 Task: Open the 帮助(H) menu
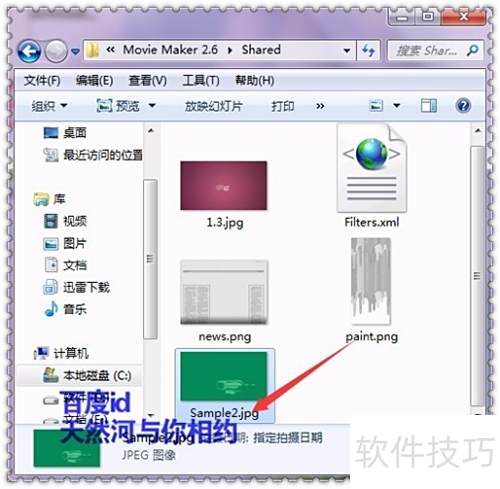255,80
